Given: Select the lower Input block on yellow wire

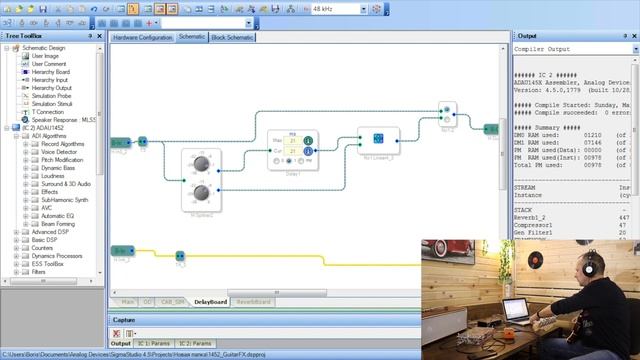Looking at the screenshot, I should click(x=122, y=250).
